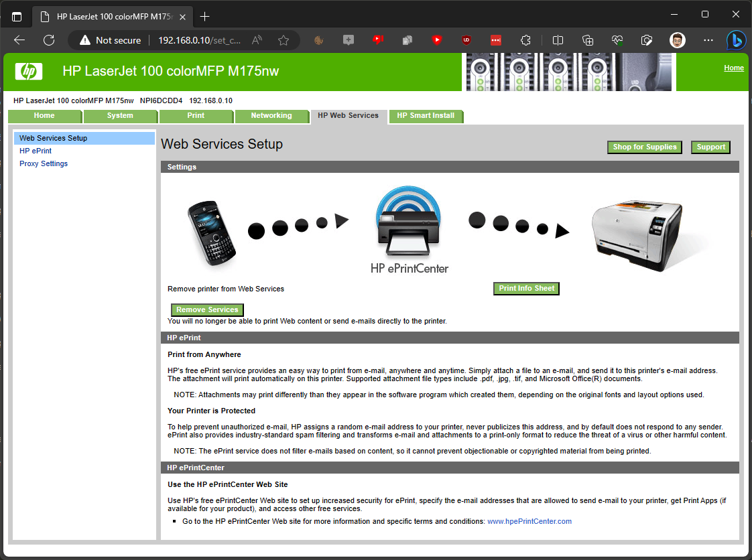Open the HP Smart Install tab

point(426,115)
